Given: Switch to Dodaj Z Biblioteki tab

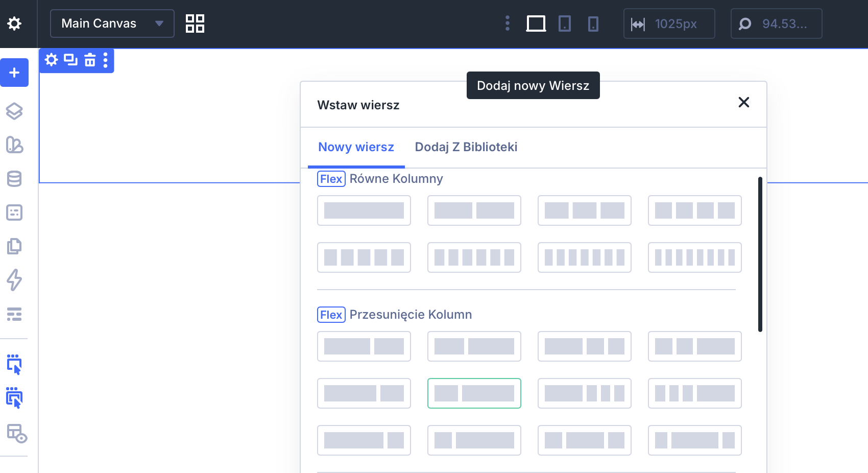Looking at the screenshot, I should pyautogui.click(x=466, y=147).
